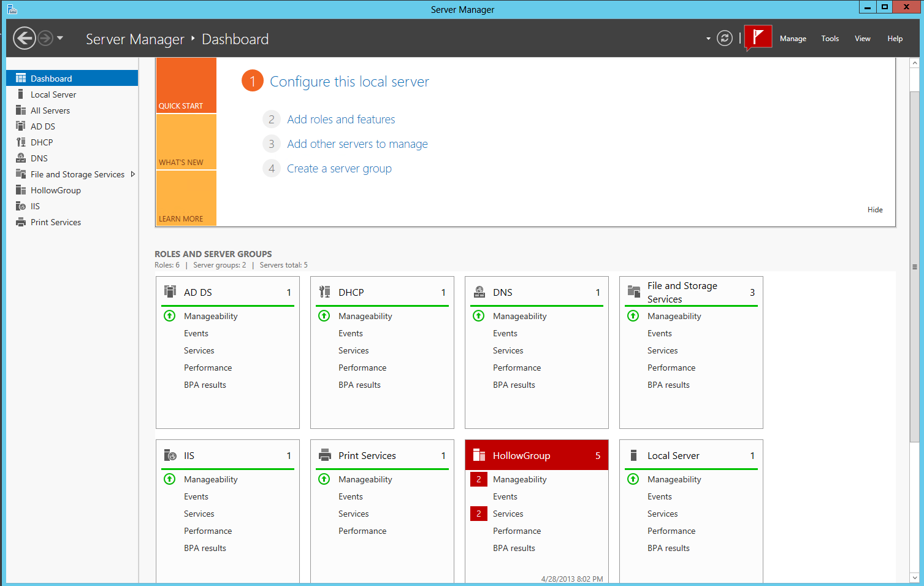Open dropdown arrow beside refresh button
The image size is (924, 586).
708,39
